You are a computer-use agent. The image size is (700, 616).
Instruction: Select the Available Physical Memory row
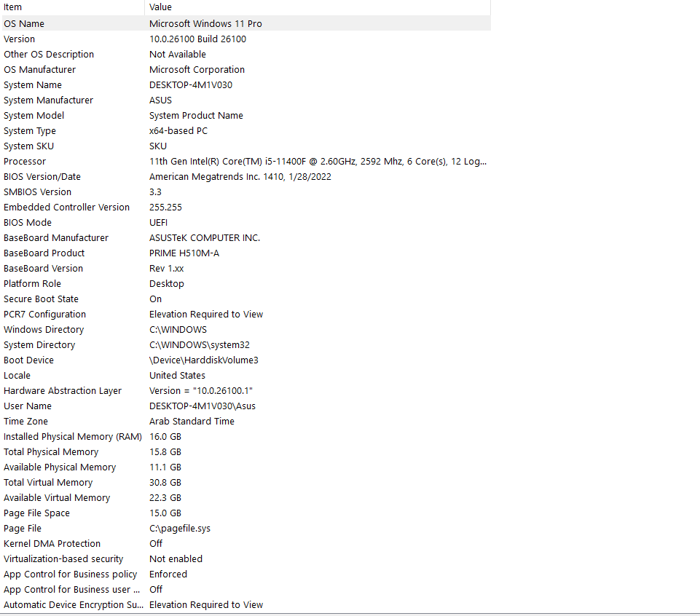[x=246, y=467]
